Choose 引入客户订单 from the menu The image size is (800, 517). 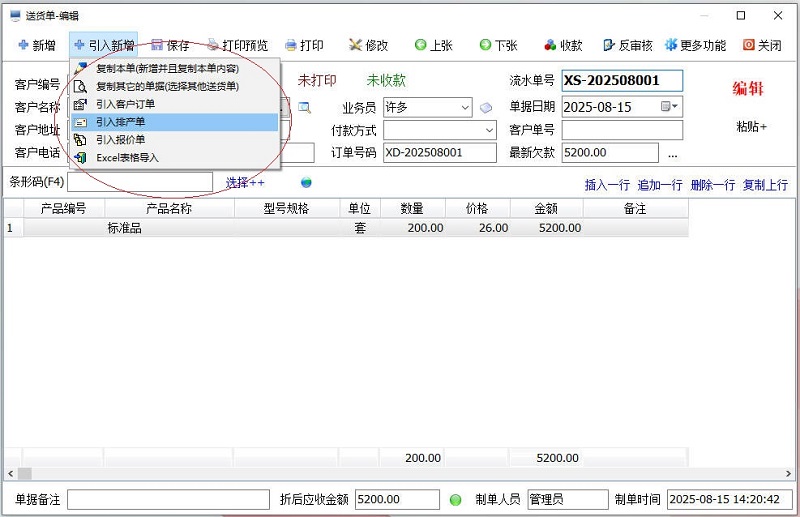pyautogui.click(x=175, y=104)
